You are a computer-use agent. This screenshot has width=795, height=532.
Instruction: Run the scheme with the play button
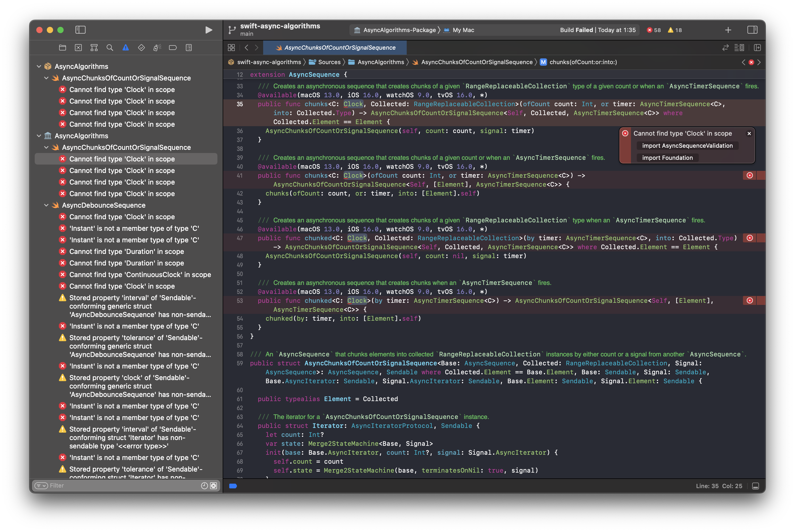(209, 30)
